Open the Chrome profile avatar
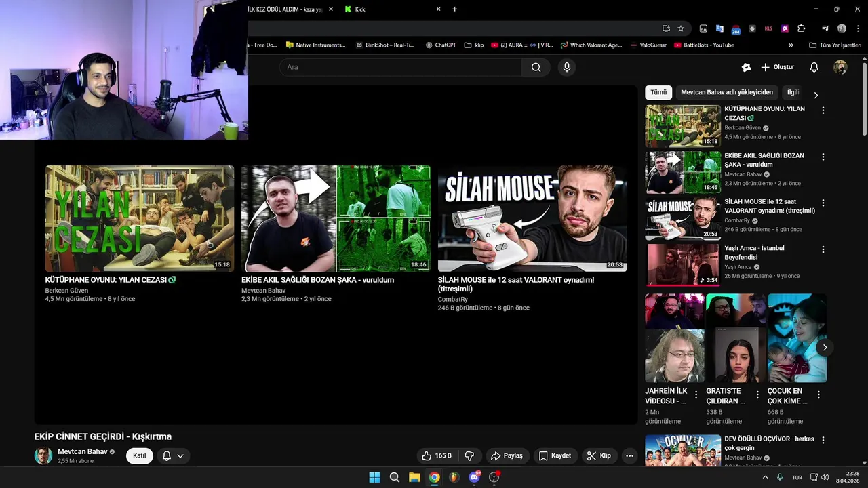This screenshot has height=488, width=868. point(842,28)
